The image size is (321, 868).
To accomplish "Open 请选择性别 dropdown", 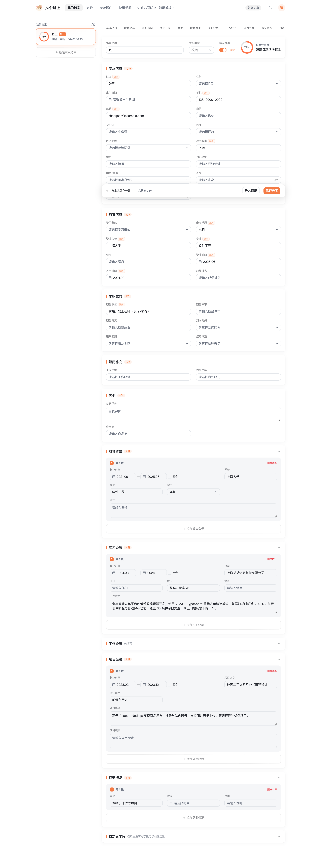I will point(239,84).
